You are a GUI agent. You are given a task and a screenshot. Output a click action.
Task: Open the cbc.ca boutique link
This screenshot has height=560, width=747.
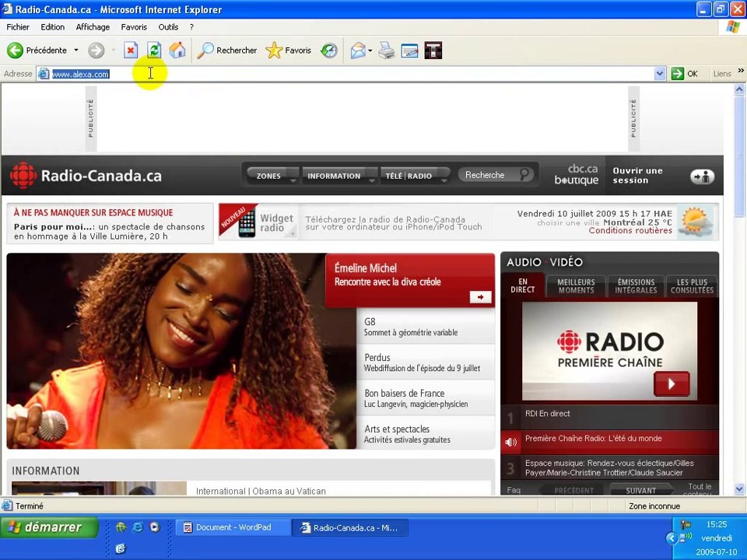point(577,175)
